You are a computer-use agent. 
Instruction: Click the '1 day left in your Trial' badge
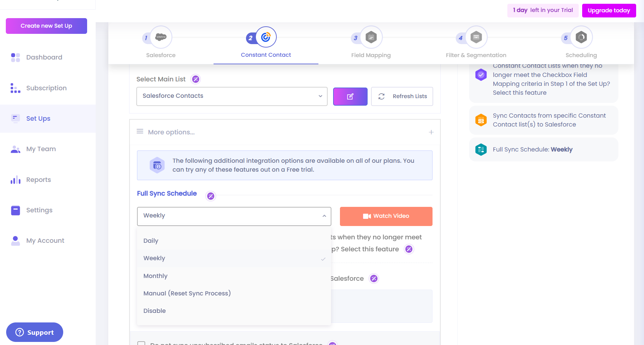point(543,11)
